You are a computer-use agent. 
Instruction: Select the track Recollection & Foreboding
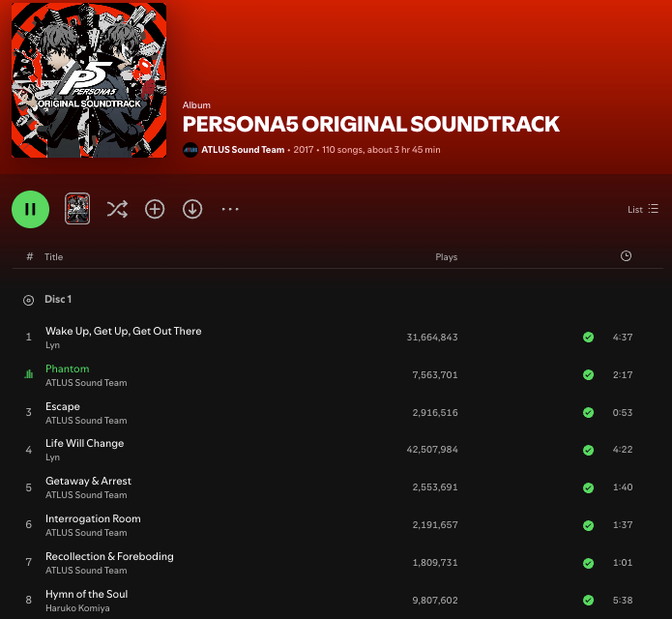click(109, 556)
